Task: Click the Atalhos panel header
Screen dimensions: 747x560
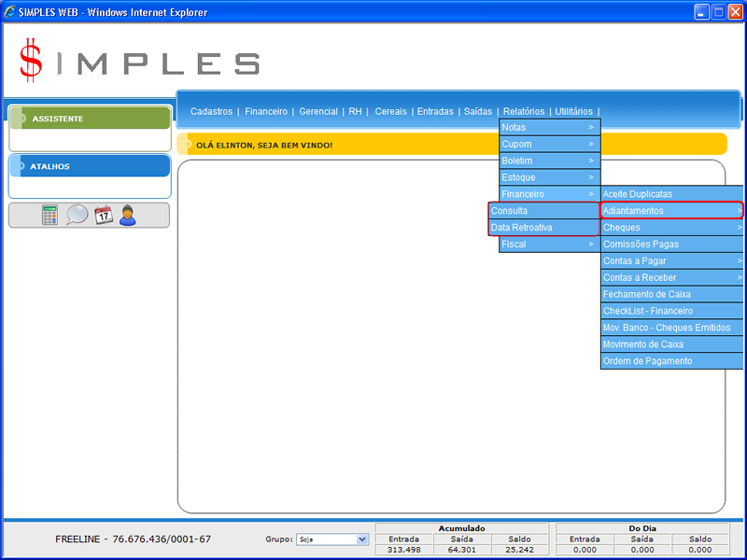Action: [90, 166]
